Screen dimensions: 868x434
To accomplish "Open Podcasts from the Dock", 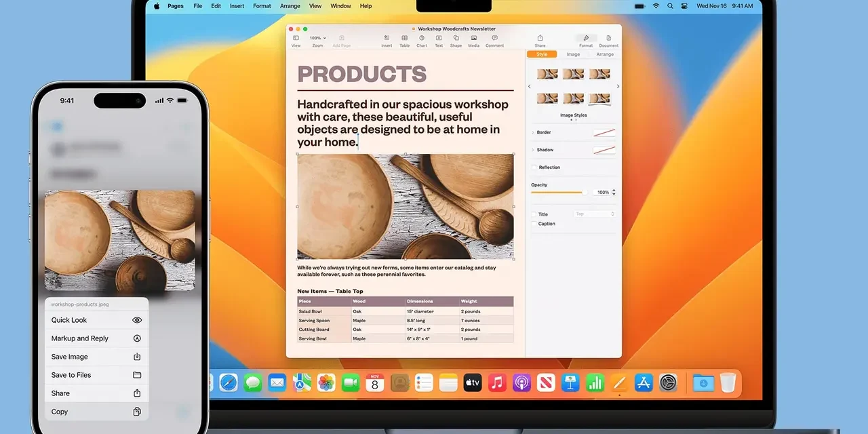I will [521, 382].
